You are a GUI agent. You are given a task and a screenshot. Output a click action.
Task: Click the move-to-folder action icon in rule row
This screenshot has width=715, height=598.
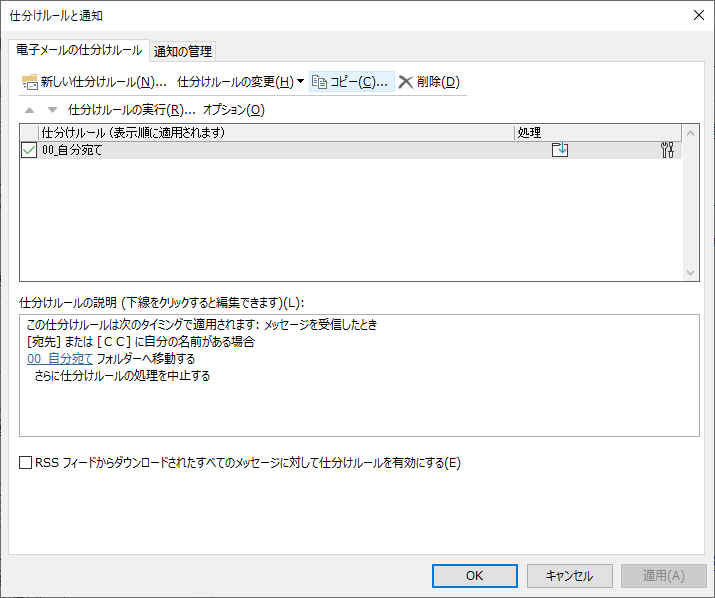pos(560,150)
